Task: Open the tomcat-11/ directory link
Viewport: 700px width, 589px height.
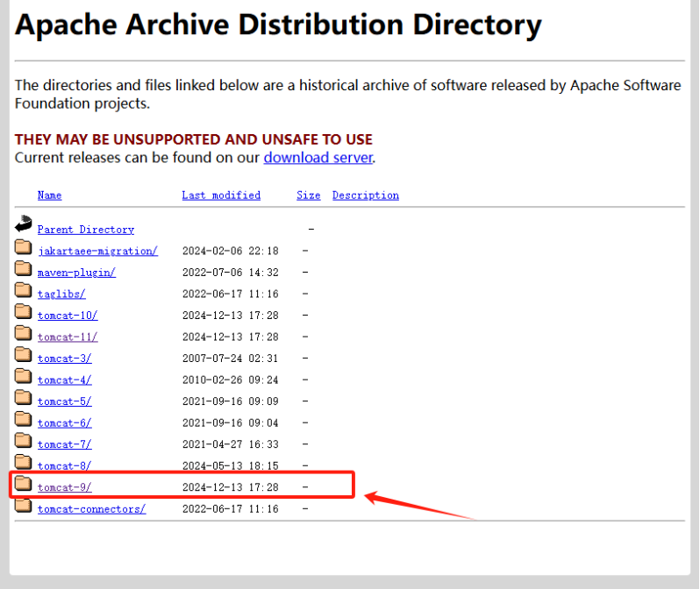Action: pos(68,337)
